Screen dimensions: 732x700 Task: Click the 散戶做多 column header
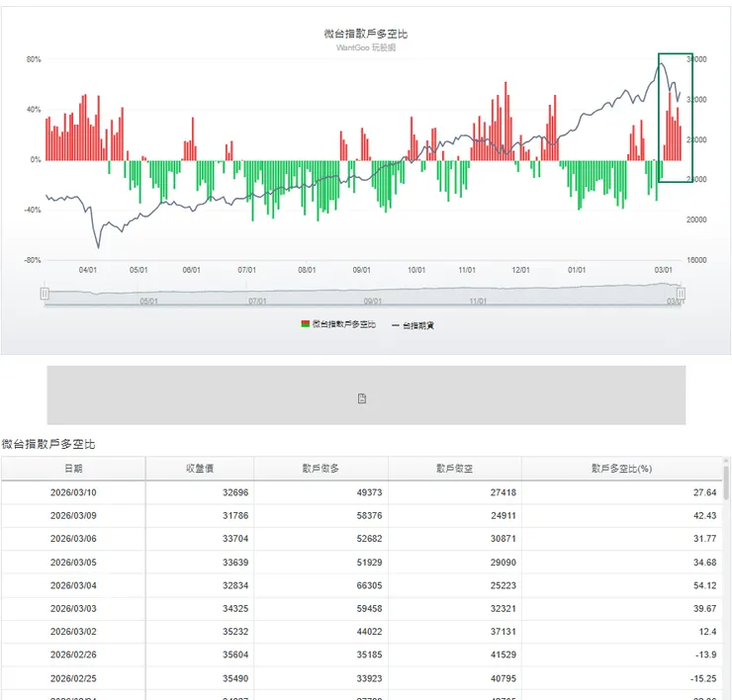[x=320, y=468]
